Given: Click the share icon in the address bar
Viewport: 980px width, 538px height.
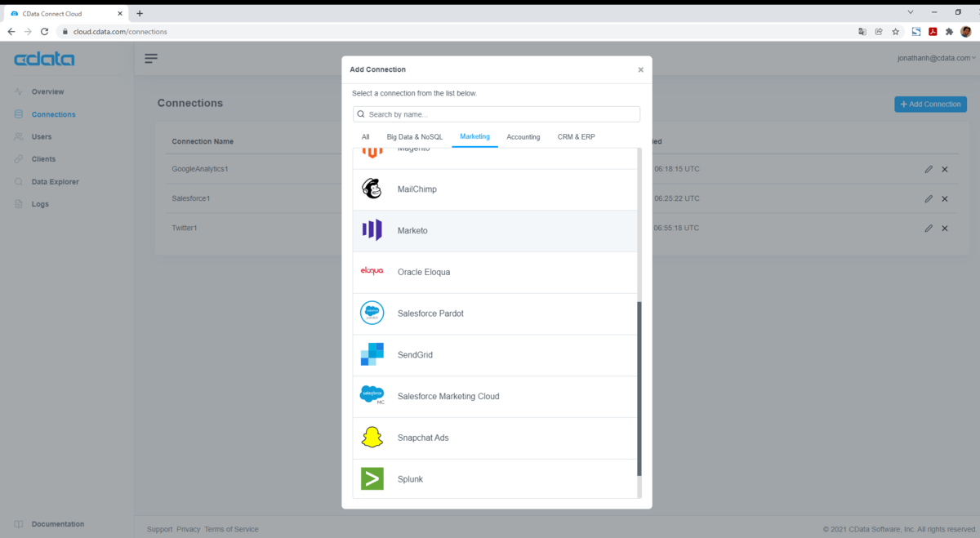Looking at the screenshot, I should pyautogui.click(x=879, y=32).
